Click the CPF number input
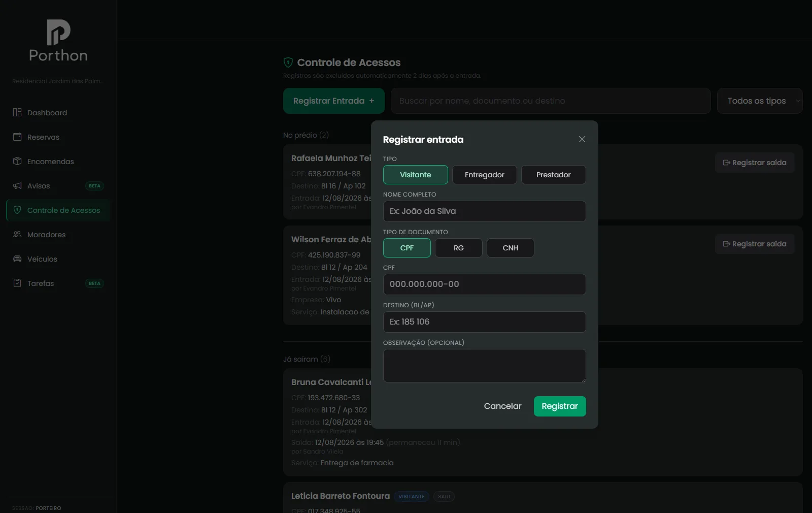Image resolution: width=812 pixels, height=513 pixels. pos(485,284)
